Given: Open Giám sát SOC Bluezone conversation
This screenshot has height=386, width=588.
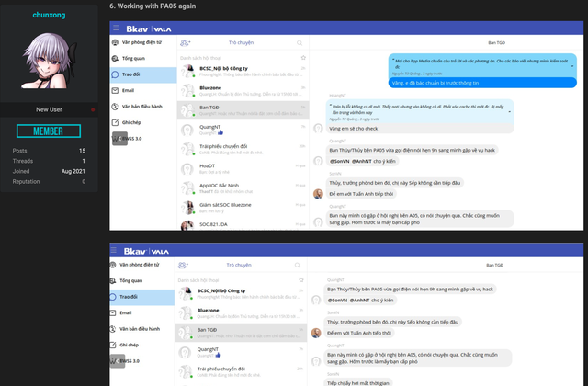Looking at the screenshot, I should [x=243, y=208].
